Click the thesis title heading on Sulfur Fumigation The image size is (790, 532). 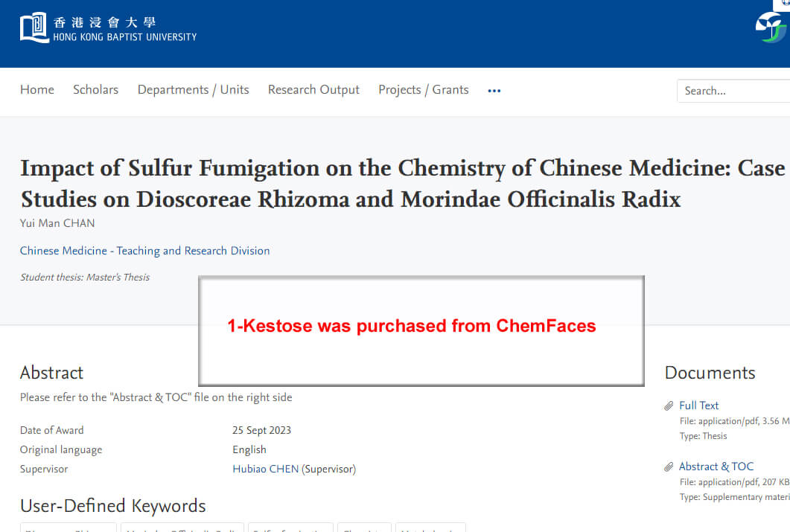click(402, 183)
